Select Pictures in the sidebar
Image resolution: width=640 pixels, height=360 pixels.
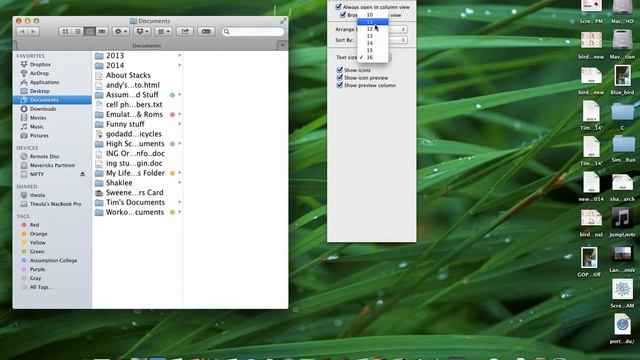[x=39, y=136]
